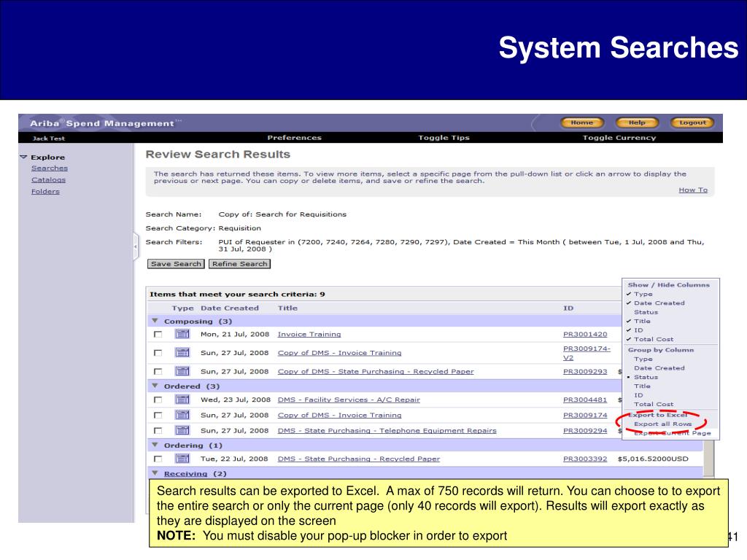The height and width of the screenshot is (560, 747).
Task: Choose Export Current Page option
Action: tap(672, 433)
